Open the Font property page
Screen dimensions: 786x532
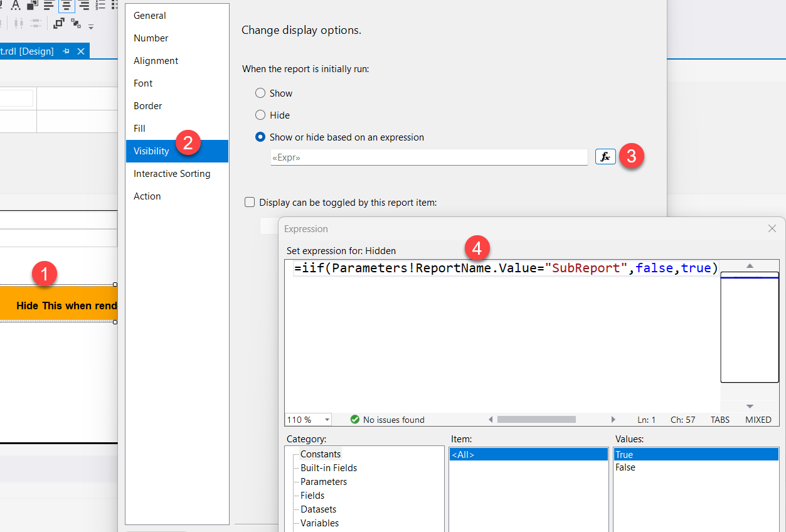coord(142,83)
